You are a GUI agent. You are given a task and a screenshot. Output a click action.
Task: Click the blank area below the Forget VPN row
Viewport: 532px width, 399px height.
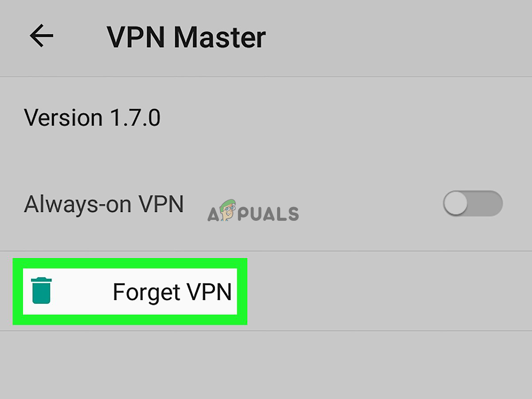point(266,364)
